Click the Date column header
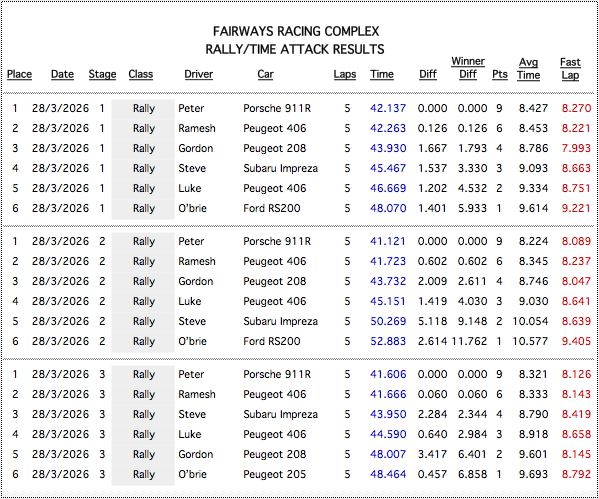599x499 pixels. tap(62, 74)
